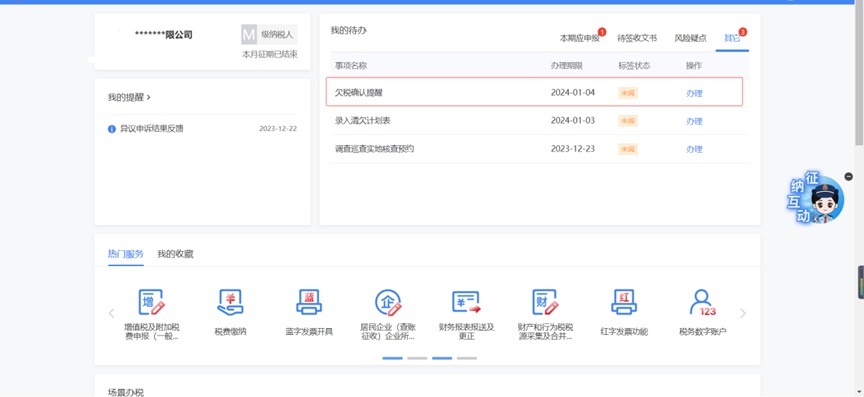Click the date 2024-01-04
Screen dimensions: 864x397
tap(573, 93)
